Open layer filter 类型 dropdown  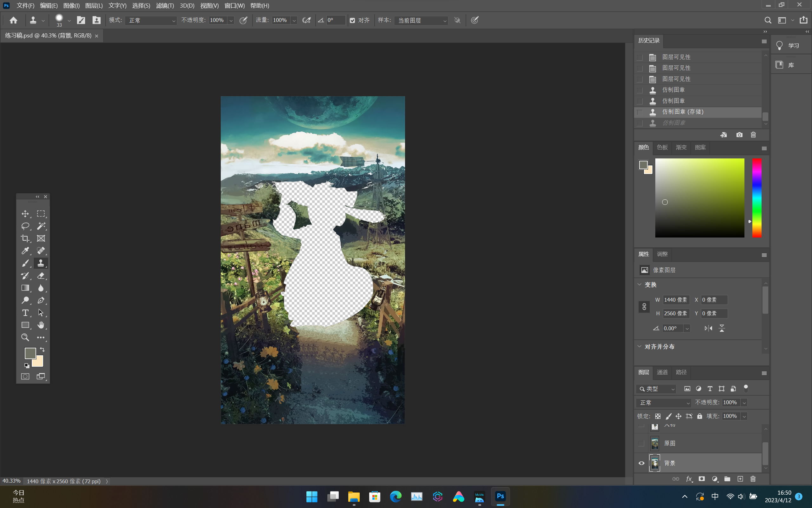pyautogui.click(x=656, y=389)
